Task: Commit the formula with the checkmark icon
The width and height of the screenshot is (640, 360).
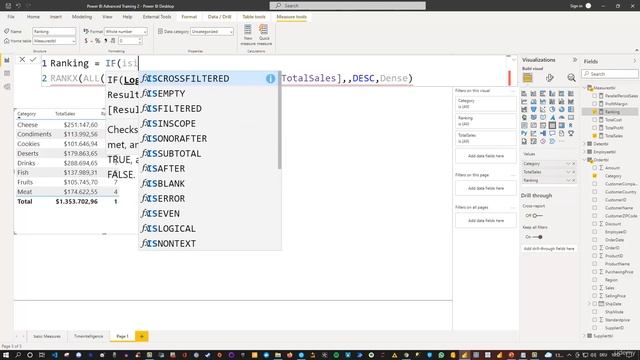Action: point(33,60)
